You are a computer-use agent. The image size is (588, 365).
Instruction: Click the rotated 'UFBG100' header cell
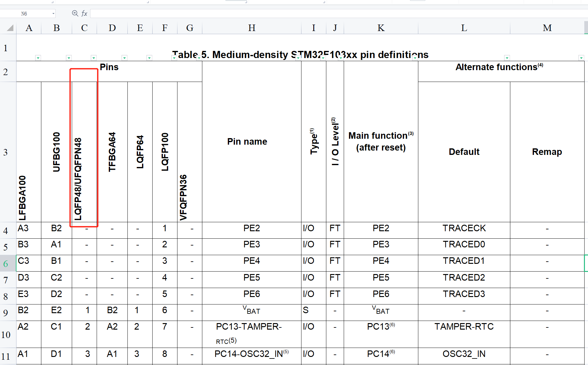point(57,152)
